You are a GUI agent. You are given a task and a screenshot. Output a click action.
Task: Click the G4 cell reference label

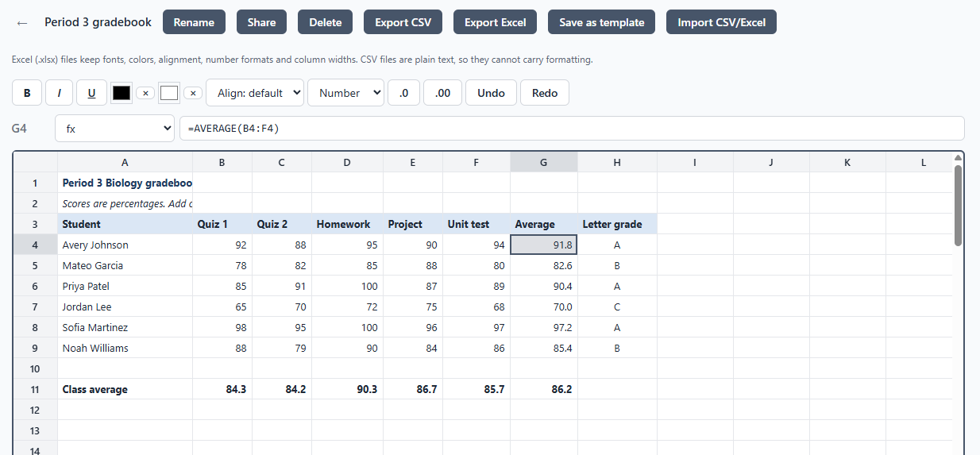[x=19, y=128]
